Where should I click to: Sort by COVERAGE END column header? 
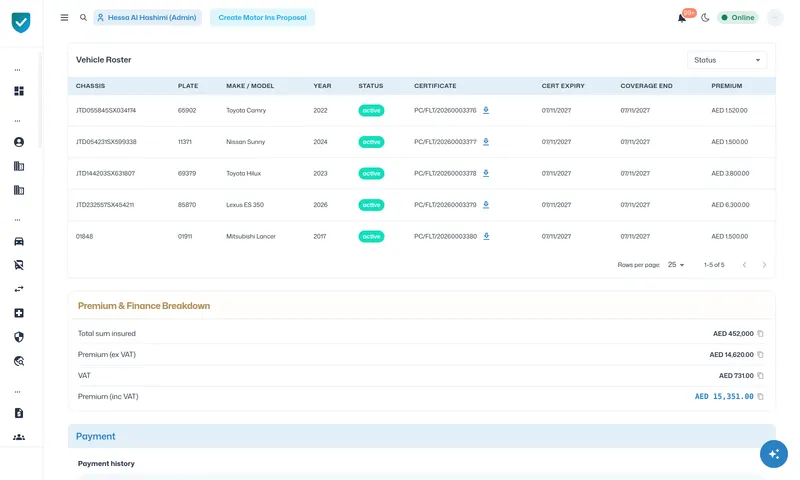pos(646,86)
